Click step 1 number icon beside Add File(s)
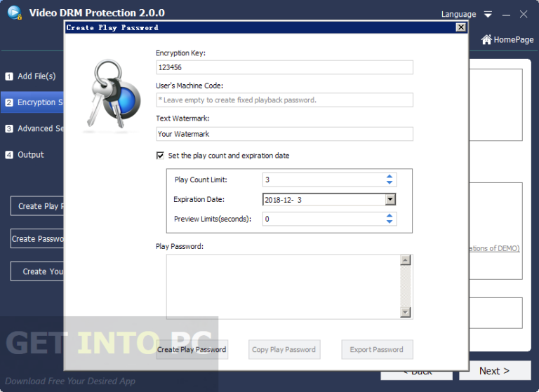This screenshot has height=392, width=539. (x=9, y=76)
